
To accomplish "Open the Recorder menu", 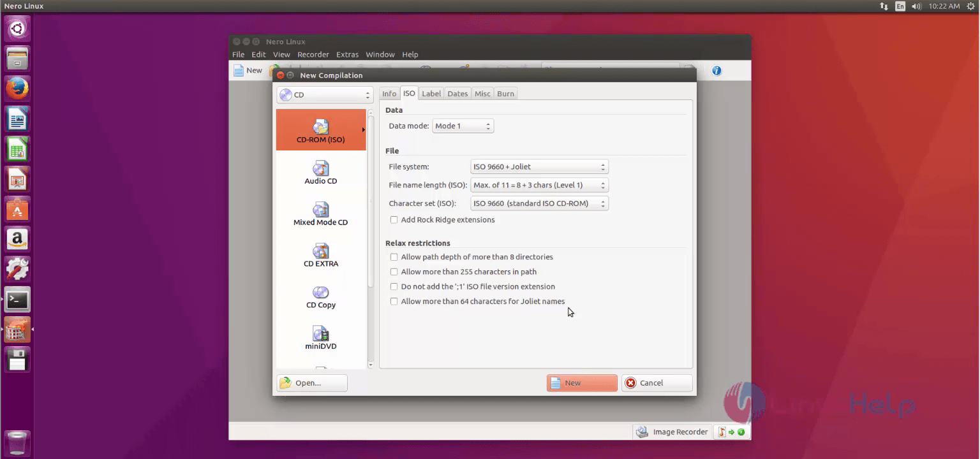I will [x=313, y=54].
